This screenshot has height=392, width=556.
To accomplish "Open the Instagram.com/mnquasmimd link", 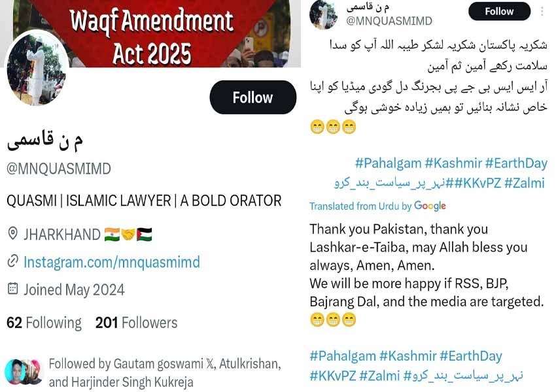I will pyautogui.click(x=112, y=262).
